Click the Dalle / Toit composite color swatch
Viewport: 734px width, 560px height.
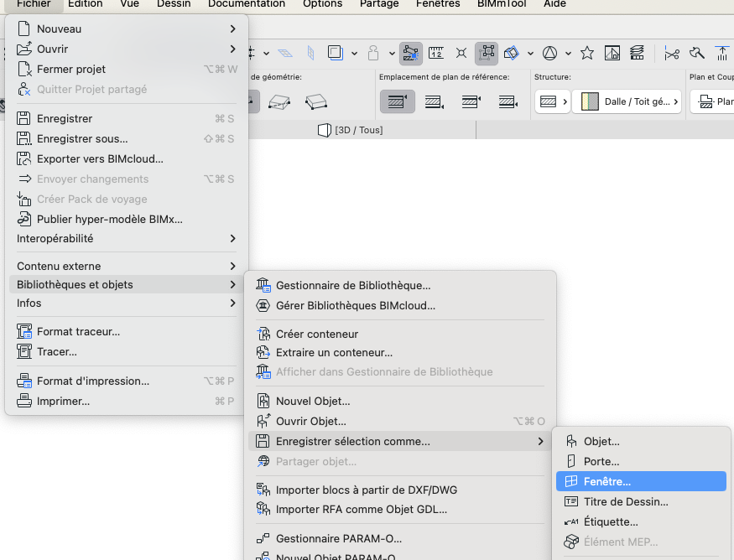coord(590,101)
